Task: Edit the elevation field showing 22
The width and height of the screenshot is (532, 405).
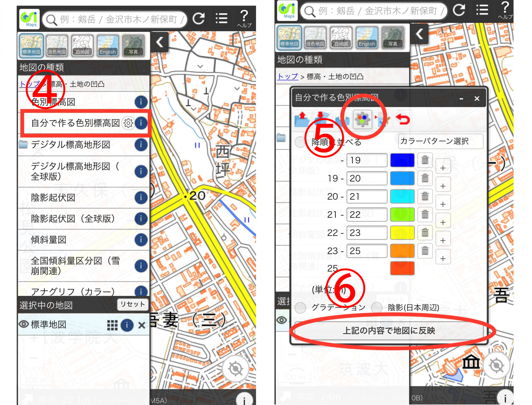Action: pos(367,214)
